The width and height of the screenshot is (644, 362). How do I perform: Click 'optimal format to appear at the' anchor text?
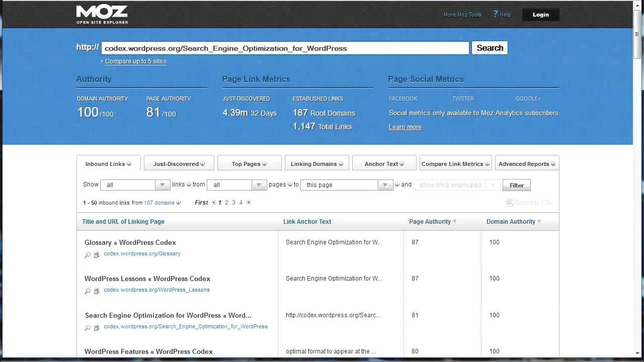(331, 351)
